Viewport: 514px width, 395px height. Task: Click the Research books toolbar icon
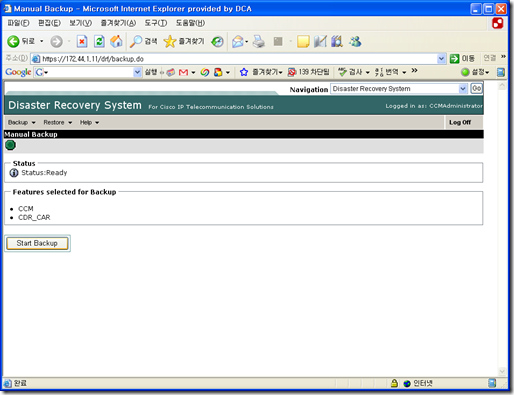point(337,42)
